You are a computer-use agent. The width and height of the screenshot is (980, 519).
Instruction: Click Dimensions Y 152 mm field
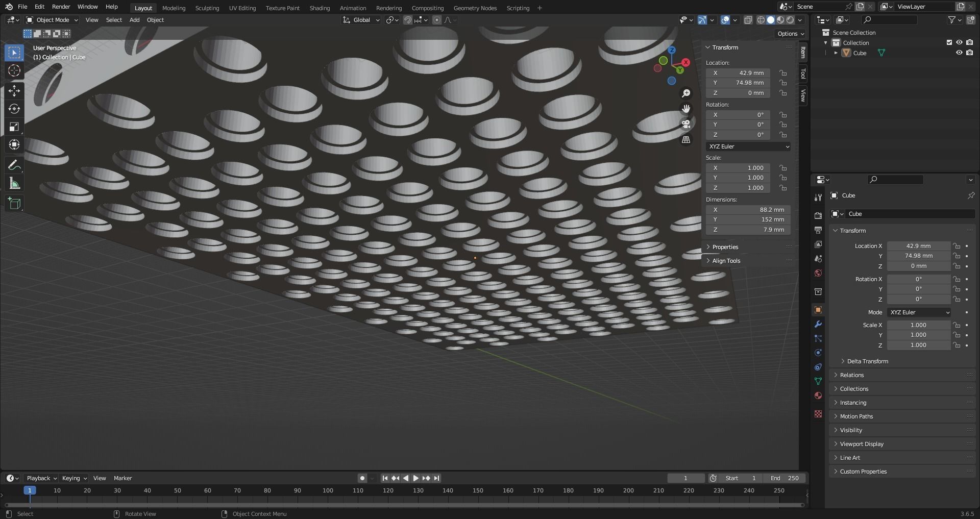pyautogui.click(x=748, y=219)
